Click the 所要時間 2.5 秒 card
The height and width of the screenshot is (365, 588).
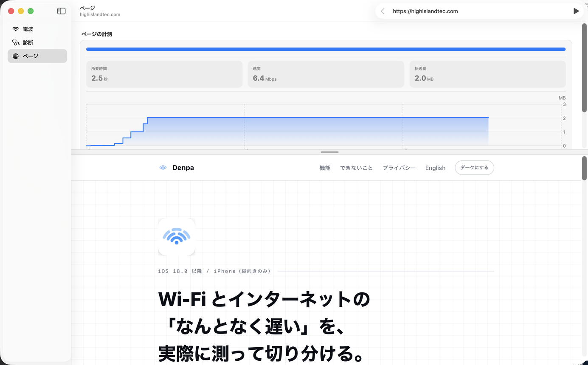click(x=164, y=74)
